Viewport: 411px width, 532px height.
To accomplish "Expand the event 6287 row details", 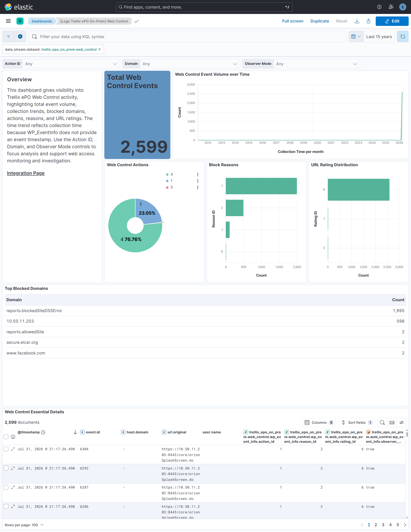I will (13, 487).
